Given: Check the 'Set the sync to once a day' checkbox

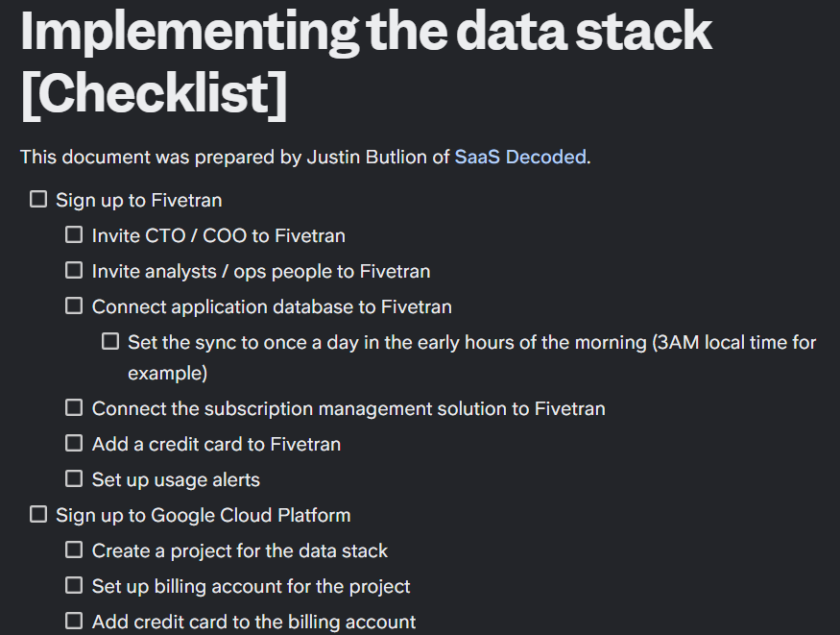Looking at the screenshot, I should [110, 342].
